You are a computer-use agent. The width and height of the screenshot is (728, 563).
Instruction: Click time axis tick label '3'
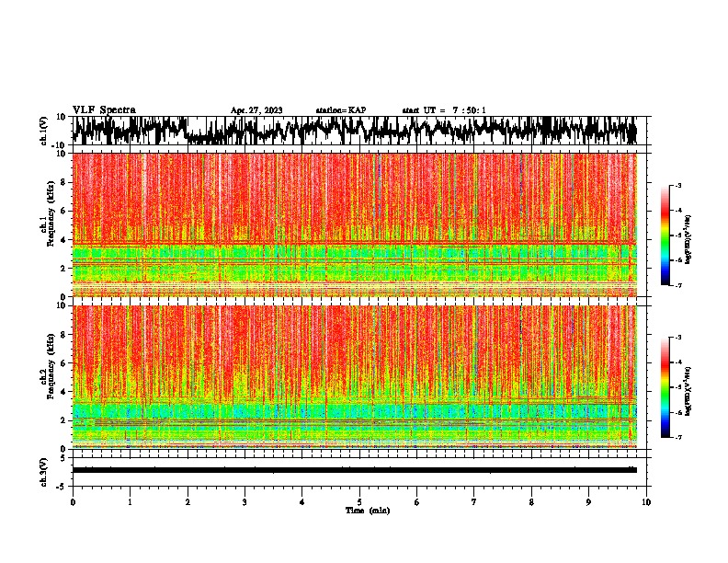[245, 502]
